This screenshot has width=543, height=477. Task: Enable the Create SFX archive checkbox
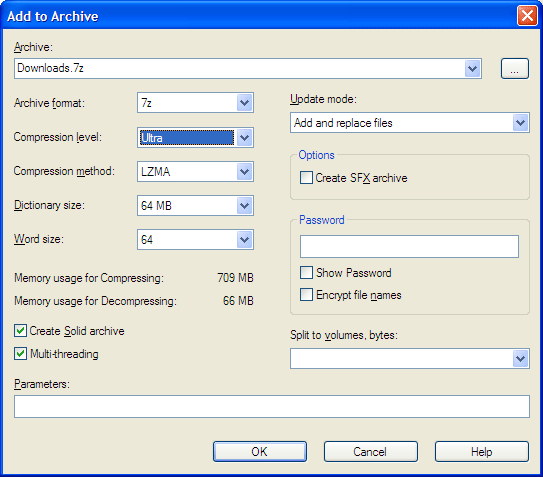[306, 178]
